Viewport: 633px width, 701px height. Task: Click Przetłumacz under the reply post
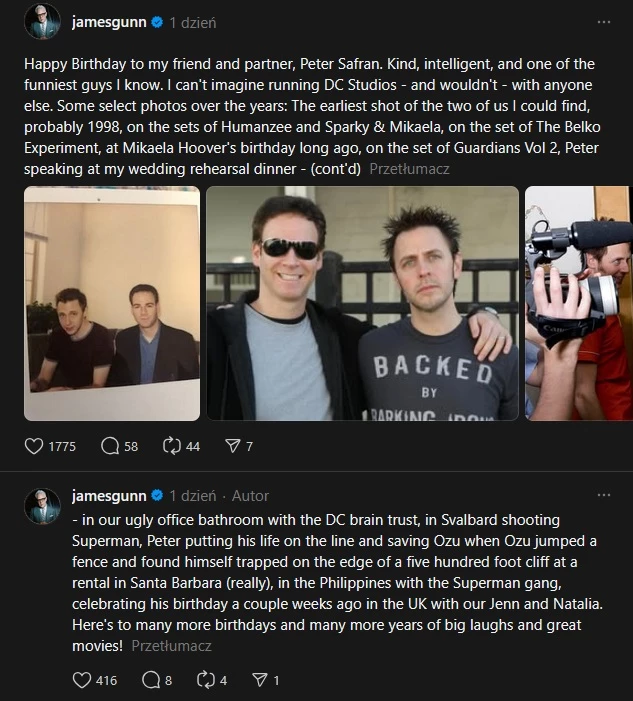171,646
